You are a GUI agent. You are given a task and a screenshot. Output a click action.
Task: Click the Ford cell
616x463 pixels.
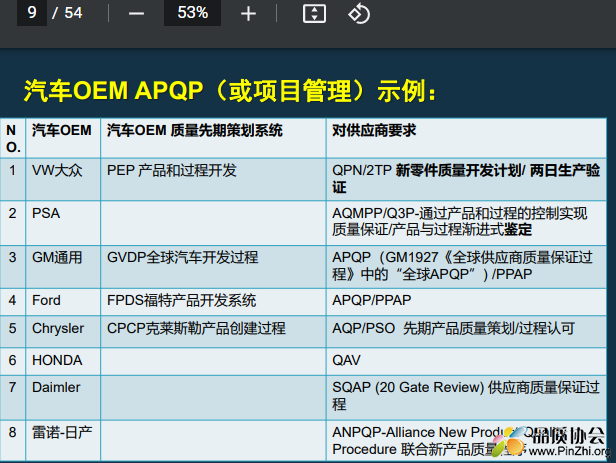coord(63,302)
